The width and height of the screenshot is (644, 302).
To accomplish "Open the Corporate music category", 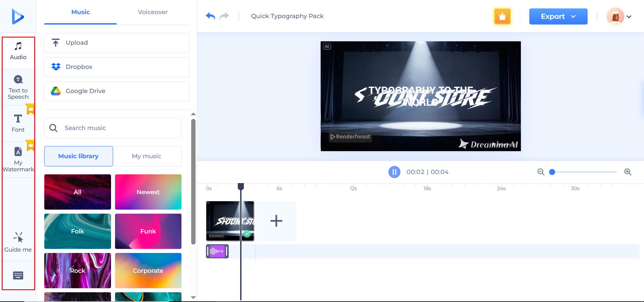I will coord(148,270).
